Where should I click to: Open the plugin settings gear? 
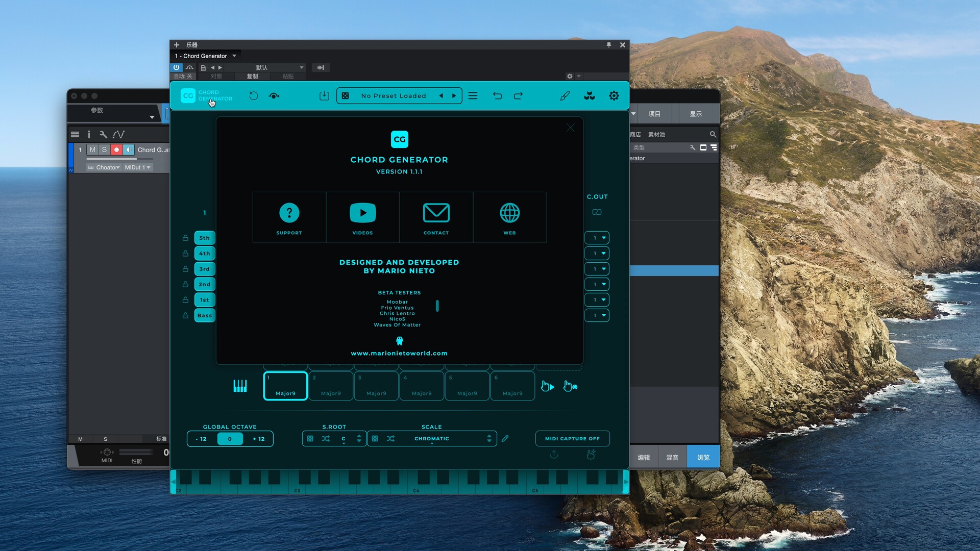(614, 95)
